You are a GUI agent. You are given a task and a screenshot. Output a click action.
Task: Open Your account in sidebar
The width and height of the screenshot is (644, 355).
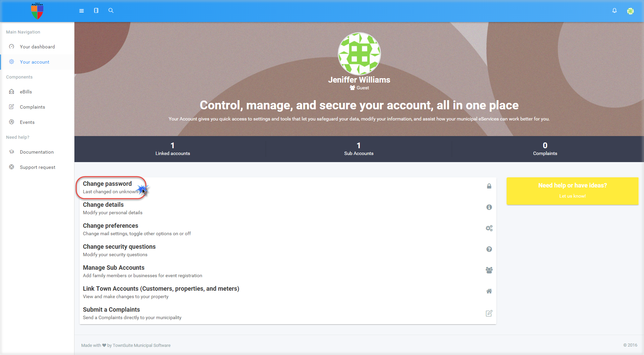point(35,62)
